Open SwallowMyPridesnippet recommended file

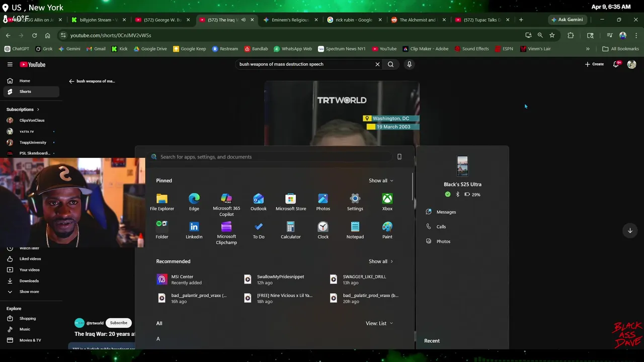pos(274,280)
